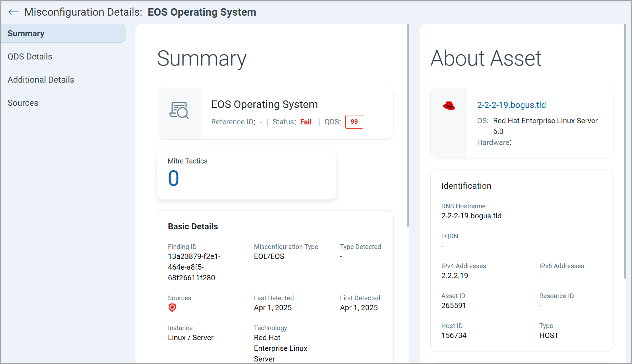Click Technology value Red Hat Enterprise Linux Server

tap(281, 348)
